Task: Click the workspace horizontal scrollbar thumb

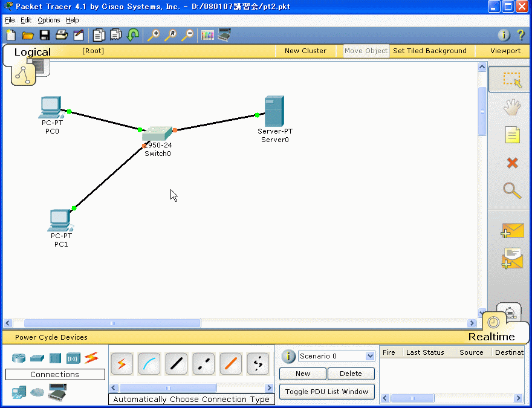Action: 112,323
